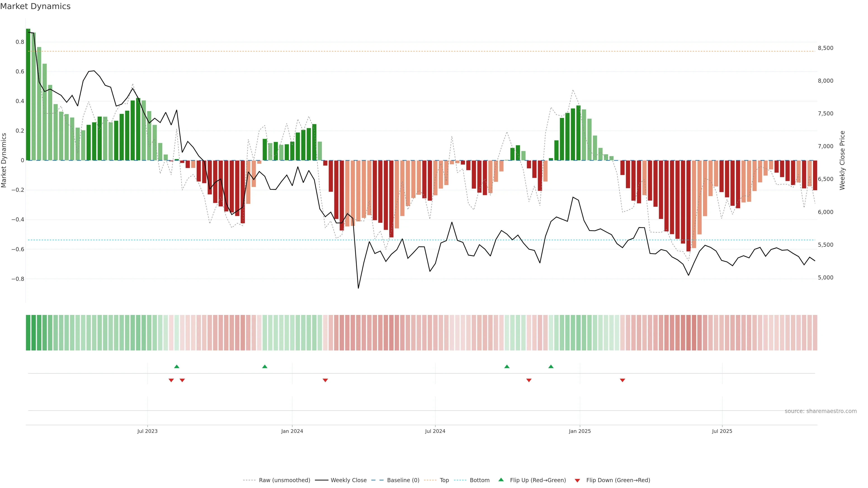Viewport: 868px width, 488px height.
Task: Click the Weekly Close Price axis title
Action: tap(842, 160)
